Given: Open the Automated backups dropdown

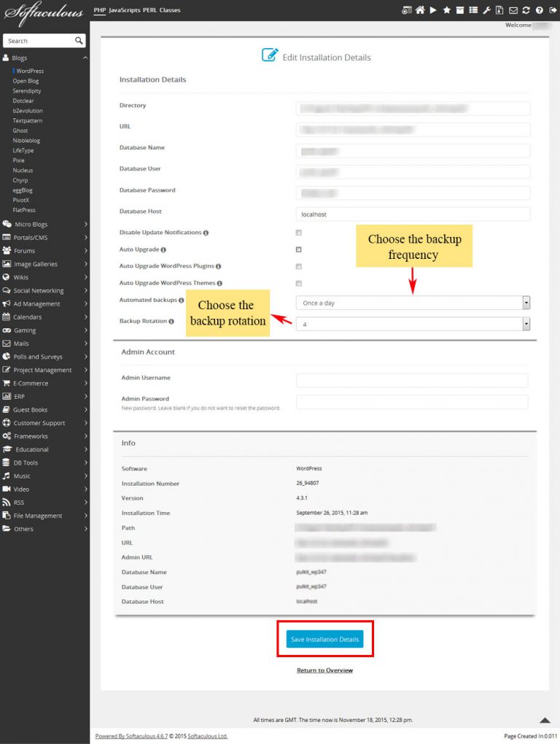Looking at the screenshot, I should coord(413,303).
